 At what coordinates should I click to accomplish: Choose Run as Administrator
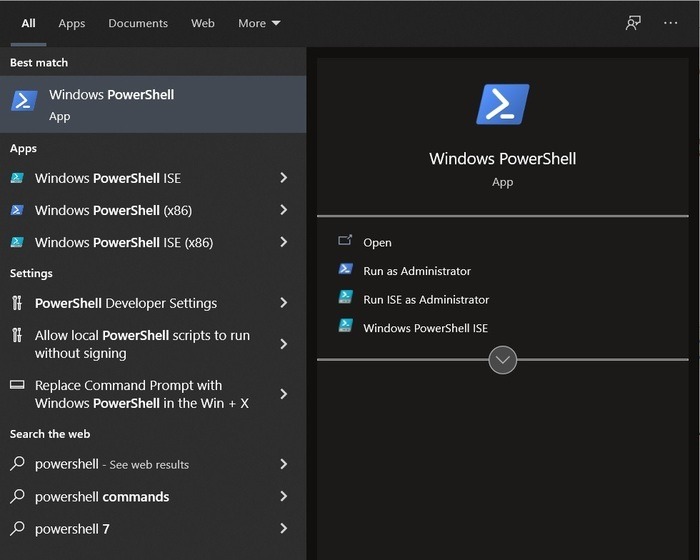tap(417, 271)
